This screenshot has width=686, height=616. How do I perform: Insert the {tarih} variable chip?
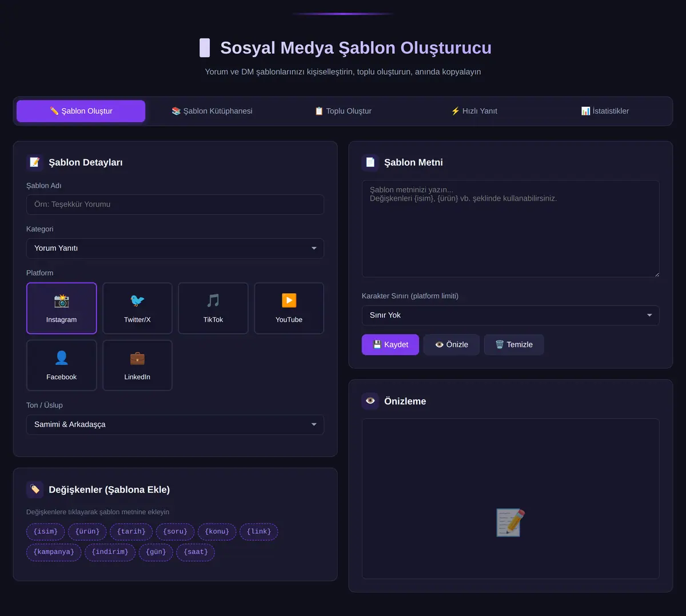pyautogui.click(x=131, y=531)
